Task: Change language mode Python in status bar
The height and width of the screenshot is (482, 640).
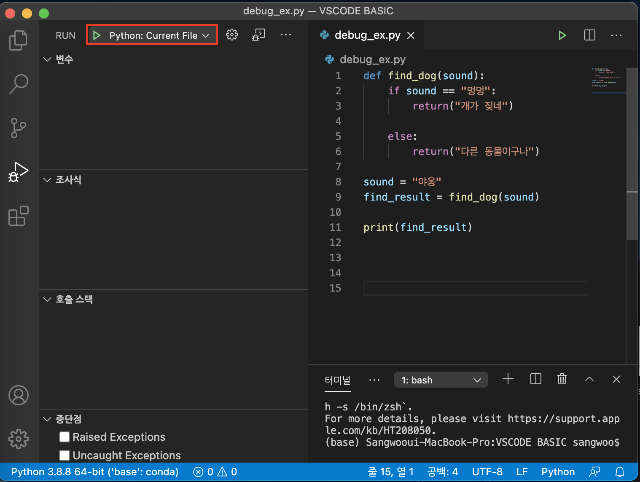Action: pyautogui.click(x=558, y=472)
